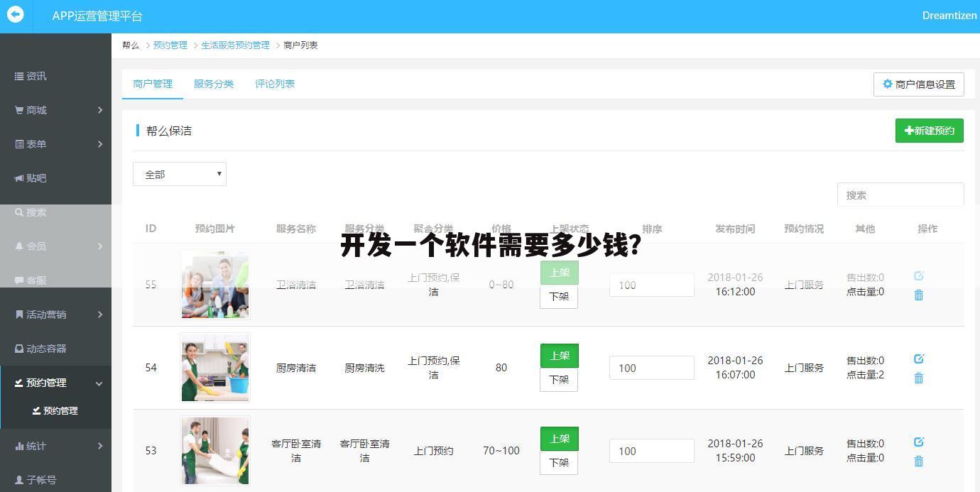Set 厨房清洁 to 下架 status
Image resolution: width=980 pixels, height=492 pixels.
559,380
